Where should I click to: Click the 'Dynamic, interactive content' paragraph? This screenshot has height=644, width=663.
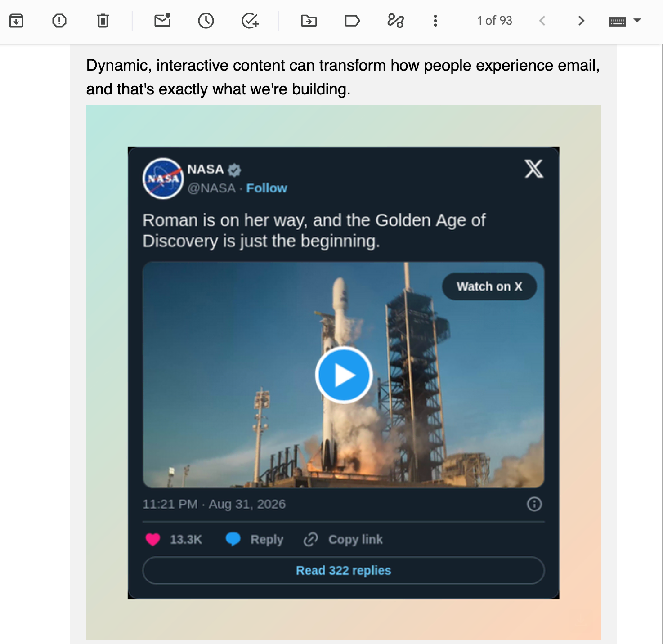[x=343, y=77]
